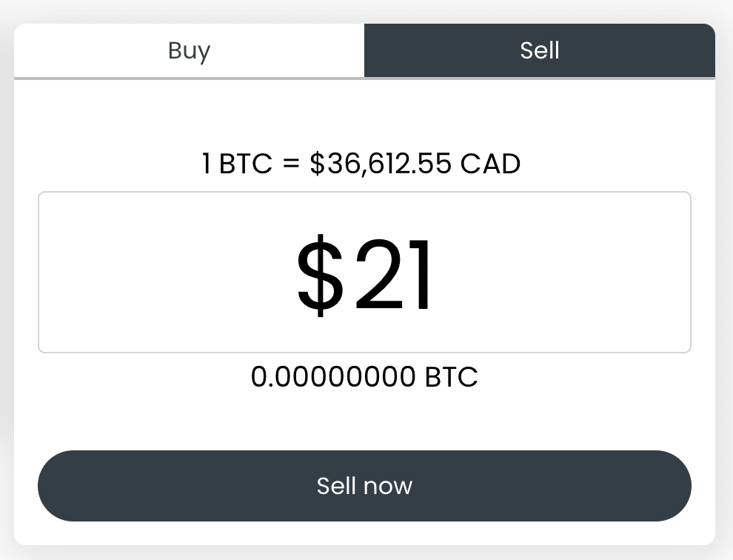Image resolution: width=733 pixels, height=560 pixels.
Task: Open the Buy side of the trade widget
Action: tap(189, 50)
